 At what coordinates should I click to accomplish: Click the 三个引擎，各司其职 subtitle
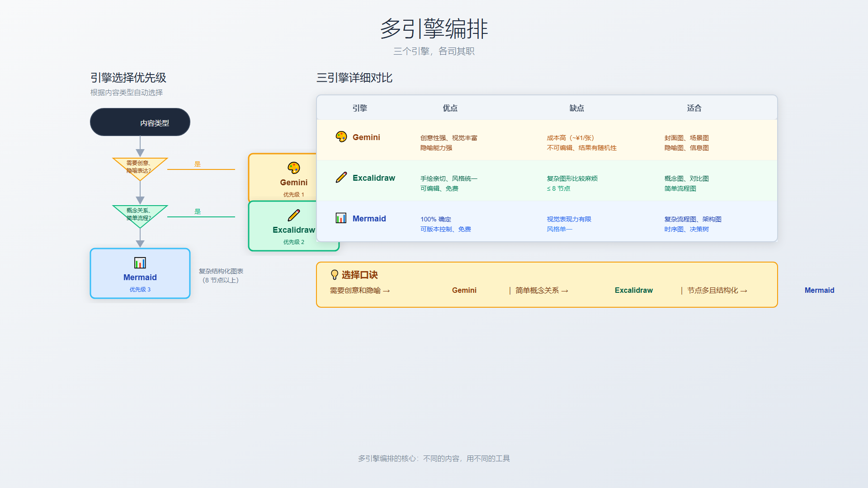click(x=434, y=51)
